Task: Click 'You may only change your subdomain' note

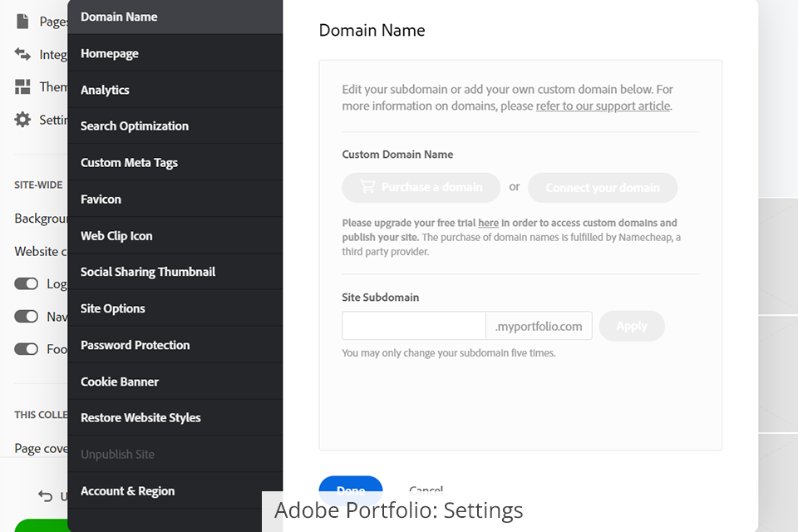Action: tap(448, 352)
